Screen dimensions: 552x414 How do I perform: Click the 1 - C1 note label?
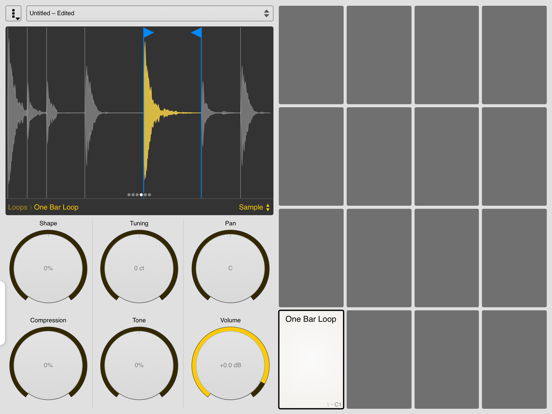tap(334, 404)
